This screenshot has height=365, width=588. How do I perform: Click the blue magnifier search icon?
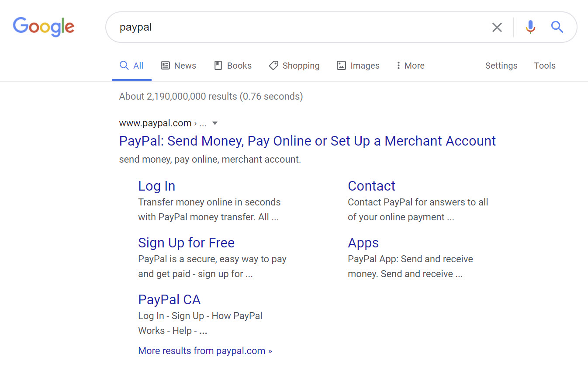click(x=557, y=27)
